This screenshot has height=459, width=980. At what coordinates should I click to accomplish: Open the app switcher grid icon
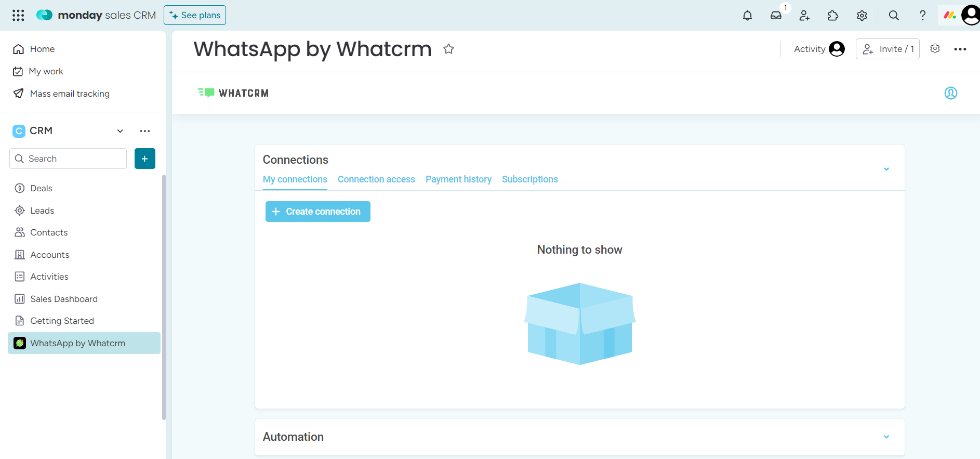point(18,16)
